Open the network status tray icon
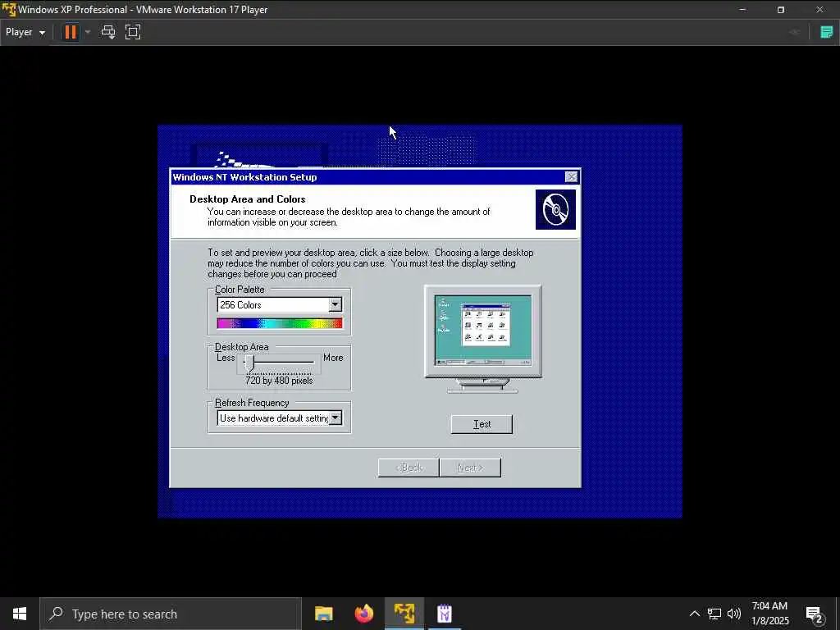The height and width of the screenshot is (630, 840). 714,614
